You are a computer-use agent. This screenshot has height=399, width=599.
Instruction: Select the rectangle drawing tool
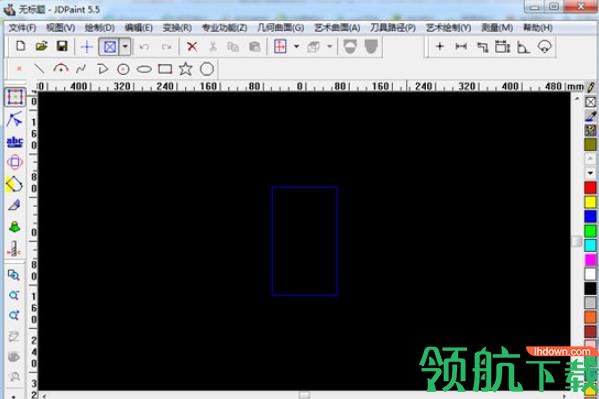(x=165, y=69)
